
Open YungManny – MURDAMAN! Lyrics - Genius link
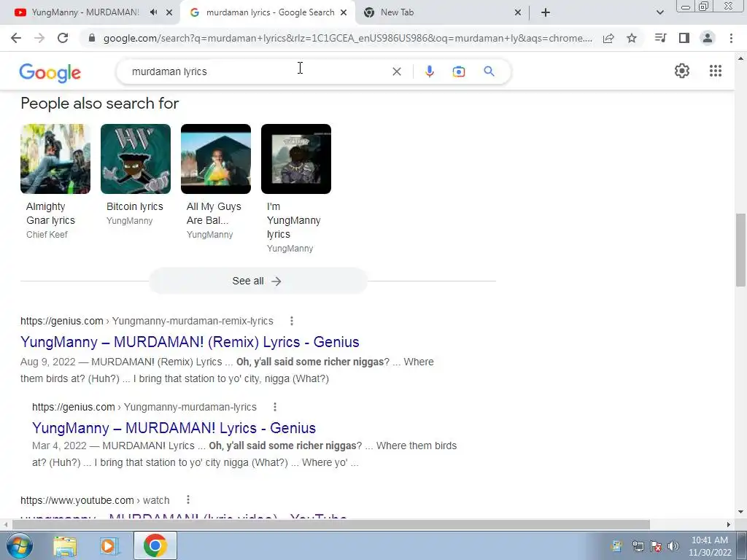[x=174, y=427]
